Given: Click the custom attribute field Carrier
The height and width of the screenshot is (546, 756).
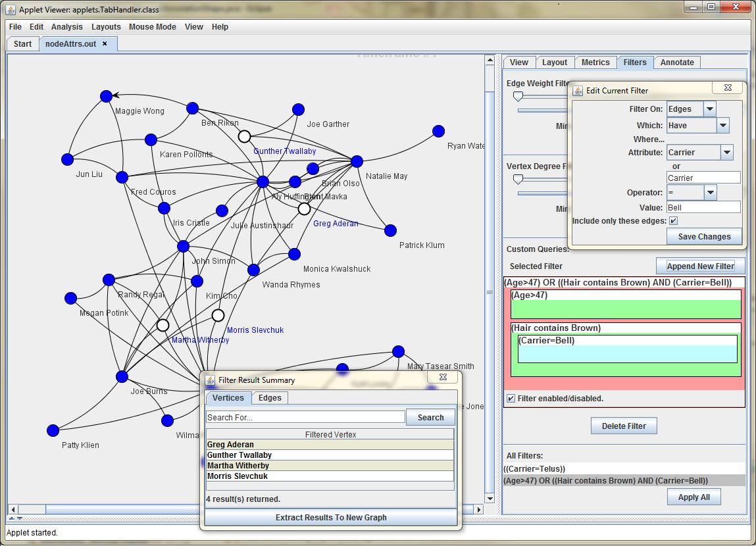Looking at the screenshot, I should pyautogui.click(x=703, y=178).
